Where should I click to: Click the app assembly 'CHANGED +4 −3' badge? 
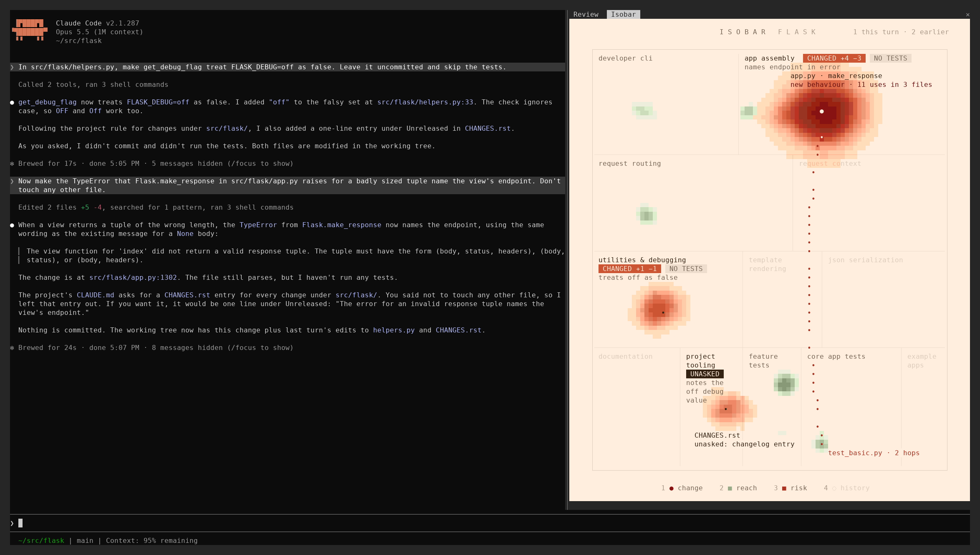pyautogui.click(x=834, y=58)
